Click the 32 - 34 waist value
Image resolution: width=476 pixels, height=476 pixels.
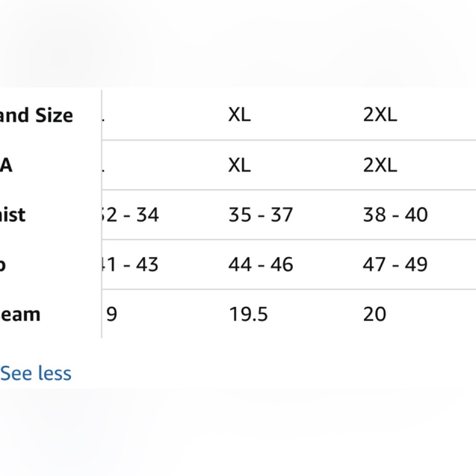coord(130,215)
